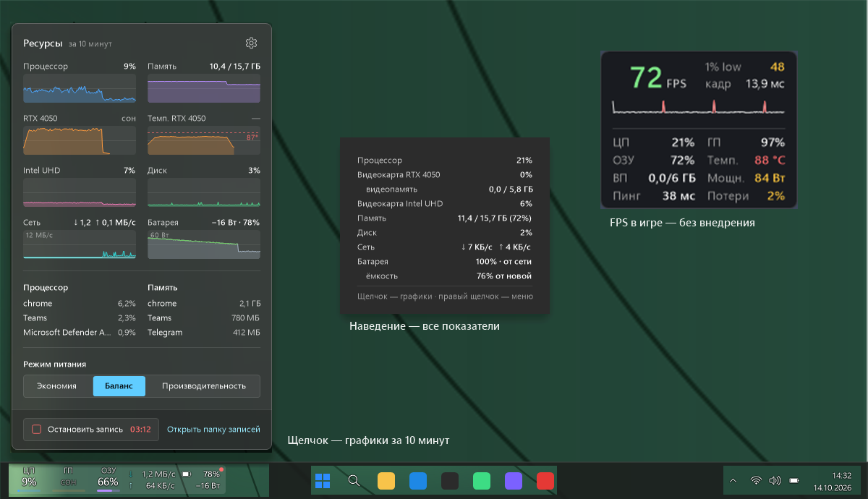
Task: Open Intel UHD usage graph
Action: (80, 192)
